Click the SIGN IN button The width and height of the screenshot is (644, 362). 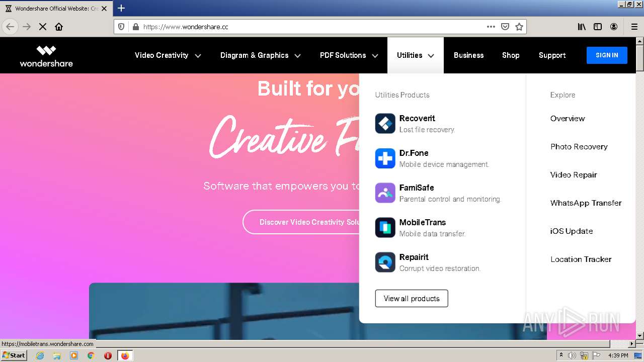(x=607, y=55)
